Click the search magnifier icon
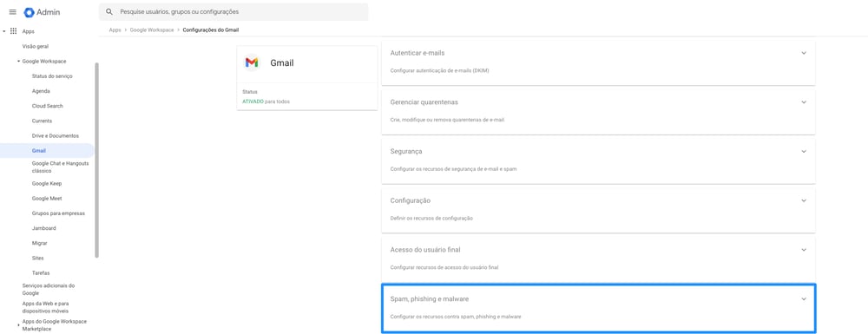 point(109,11)
